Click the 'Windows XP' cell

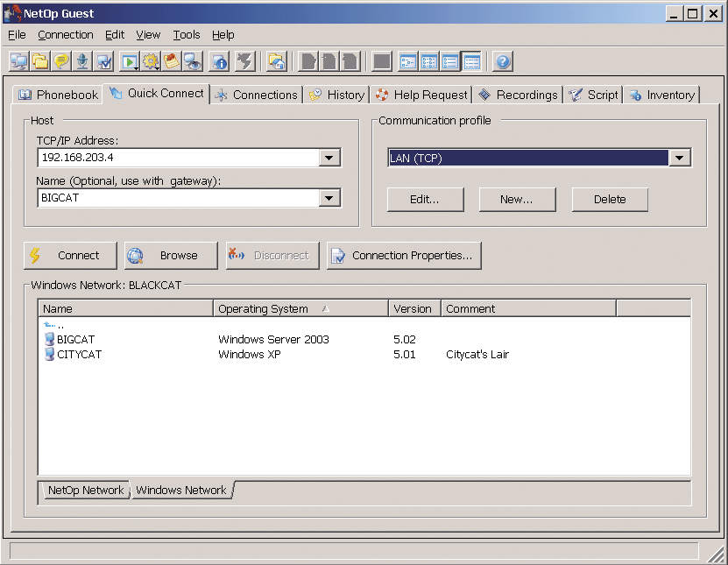(x=250, y=354)
